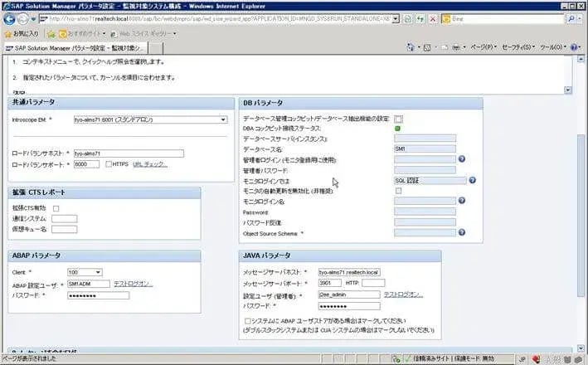This screenshot has width=588, height=365.
Task: Click the メッセージサーバホスト field
Action: (349, 272)
